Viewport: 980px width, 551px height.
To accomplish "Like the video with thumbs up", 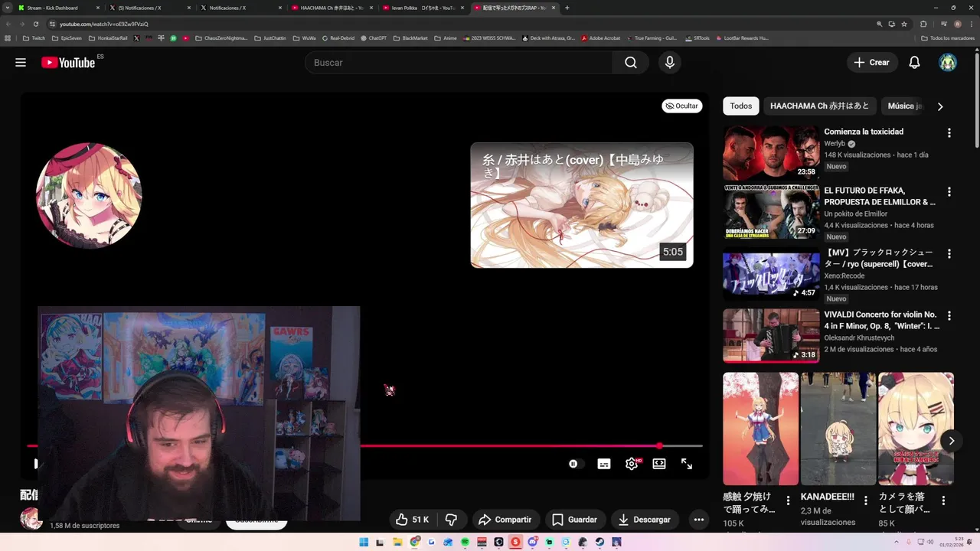I will click(412, 520).
